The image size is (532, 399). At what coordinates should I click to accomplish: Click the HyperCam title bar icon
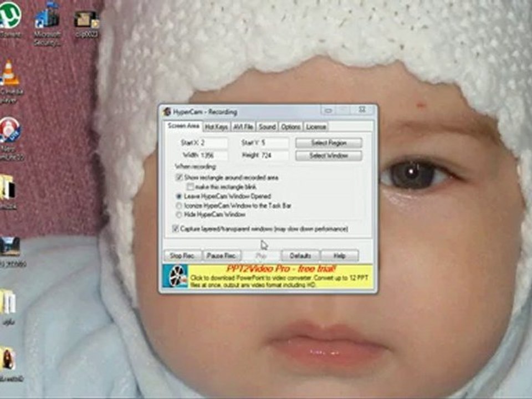(x=167, y=111)
